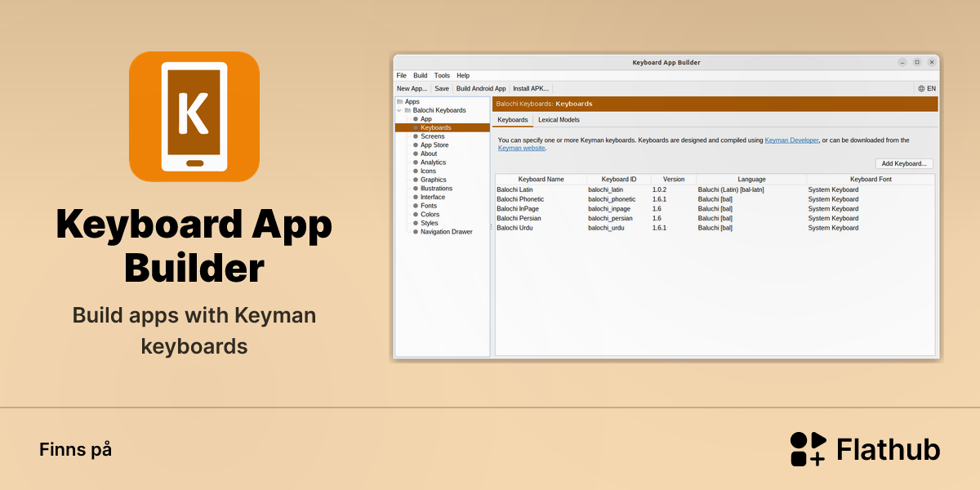Open Analytics in the project tree
The width and height of the screenshot is (980, 490).
(433, 163)
